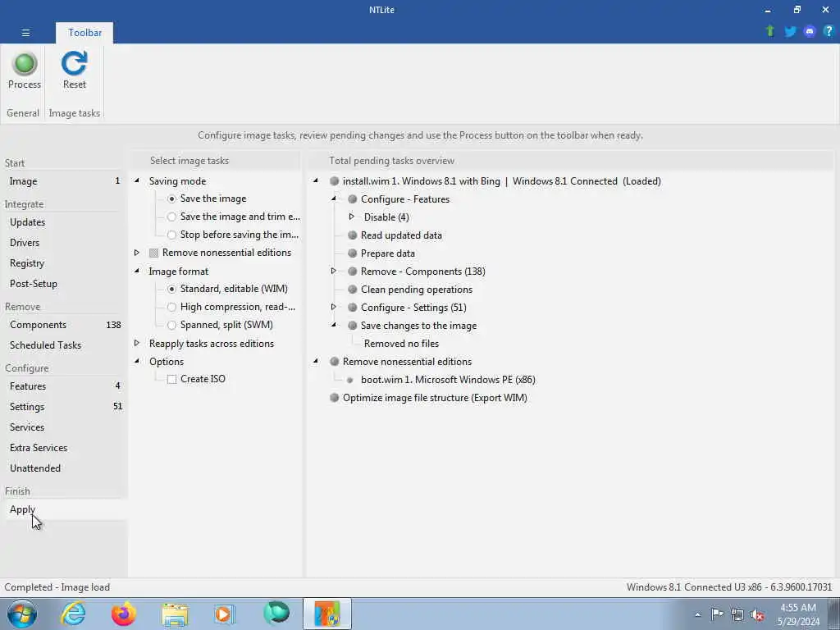Image resolution: width=840 pixels, height=630 pixels.
Task: Collapse the Image format section
Action: (137, 271)
